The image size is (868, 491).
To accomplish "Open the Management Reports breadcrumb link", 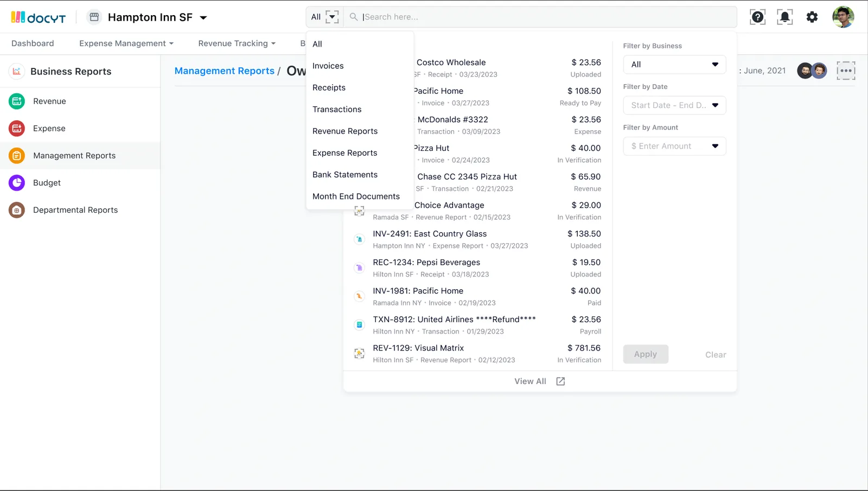I will 225,71.
